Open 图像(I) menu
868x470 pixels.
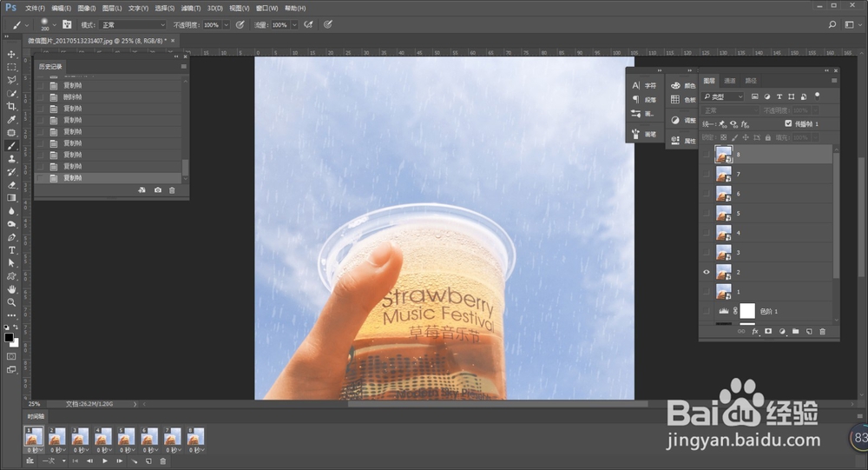86,9
